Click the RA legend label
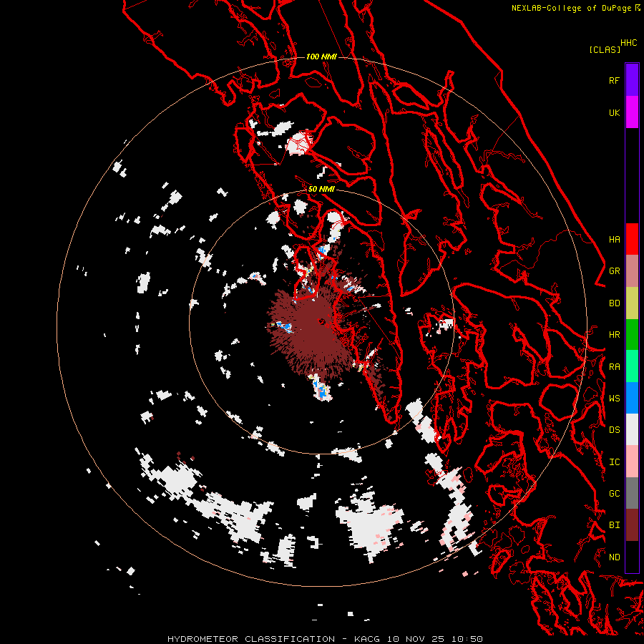 [x=614, y=367]
